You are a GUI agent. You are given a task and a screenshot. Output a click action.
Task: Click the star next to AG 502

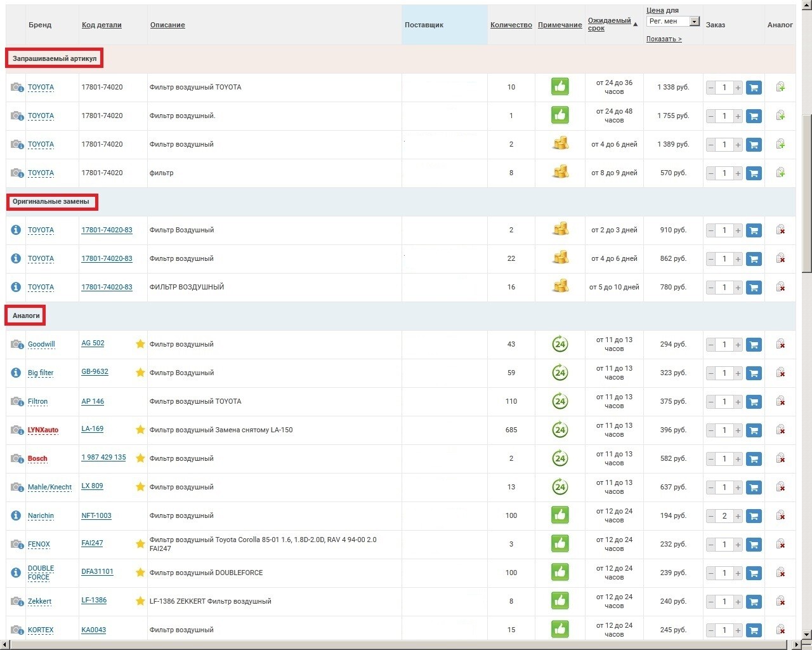[x=140, y=344]
